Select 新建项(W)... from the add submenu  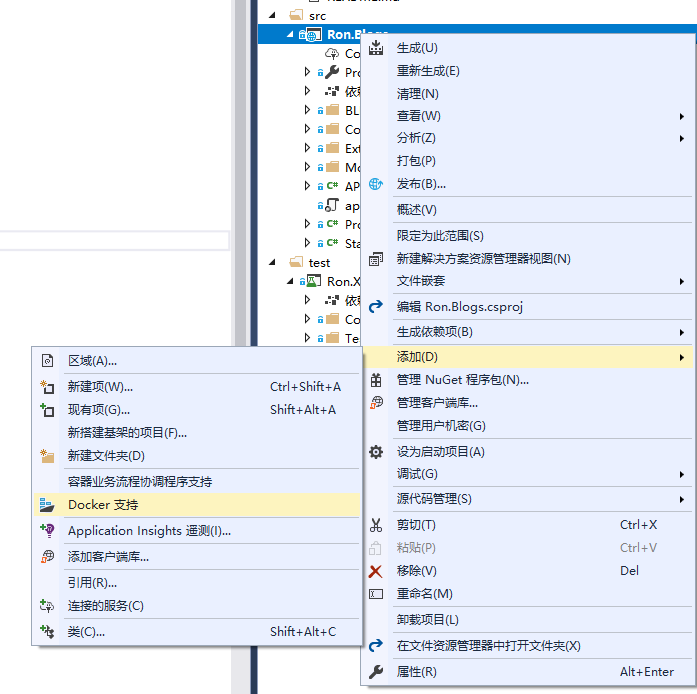click(100, 387)
